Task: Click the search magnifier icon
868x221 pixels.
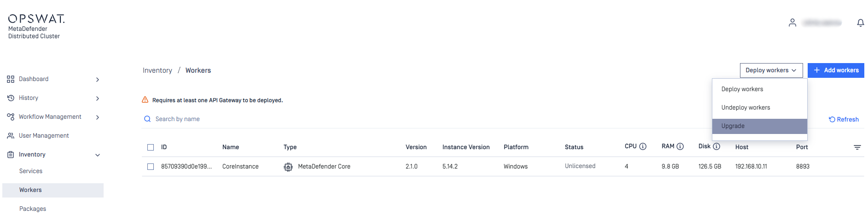Action: 147,119
